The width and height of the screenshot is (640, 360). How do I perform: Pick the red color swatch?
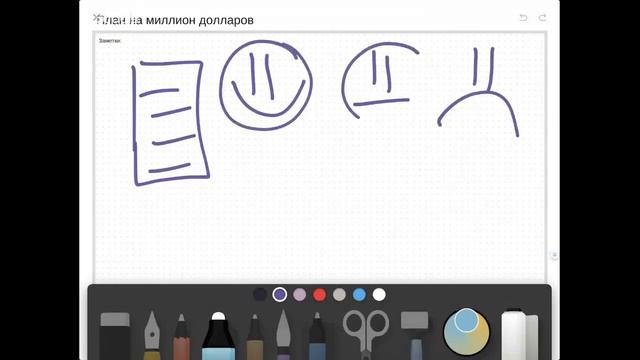coord(320,294)
